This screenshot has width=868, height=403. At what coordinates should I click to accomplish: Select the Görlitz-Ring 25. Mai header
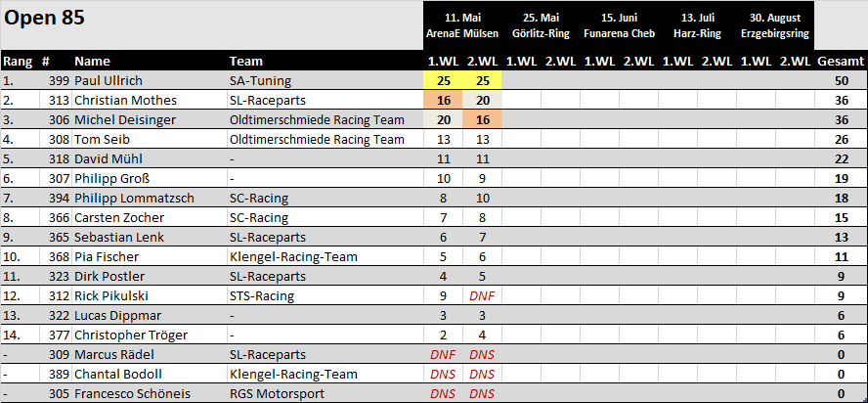coord(541,25)
